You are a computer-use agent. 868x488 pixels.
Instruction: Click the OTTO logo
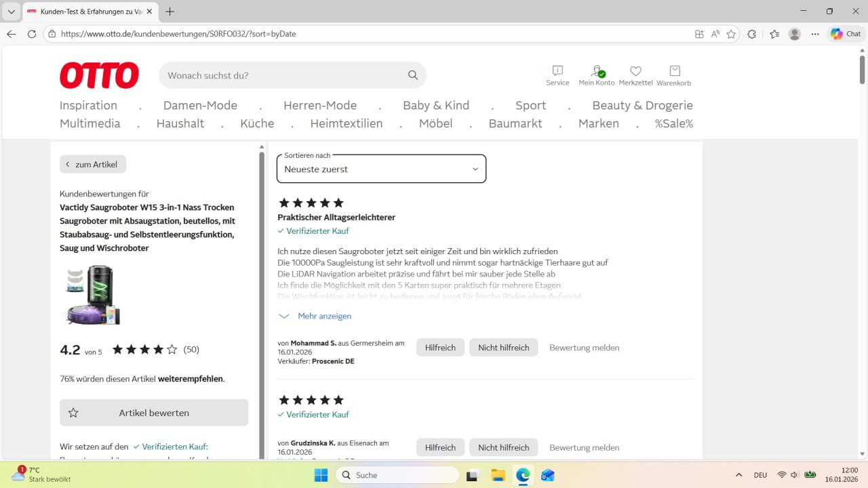(x=99, y=75)
